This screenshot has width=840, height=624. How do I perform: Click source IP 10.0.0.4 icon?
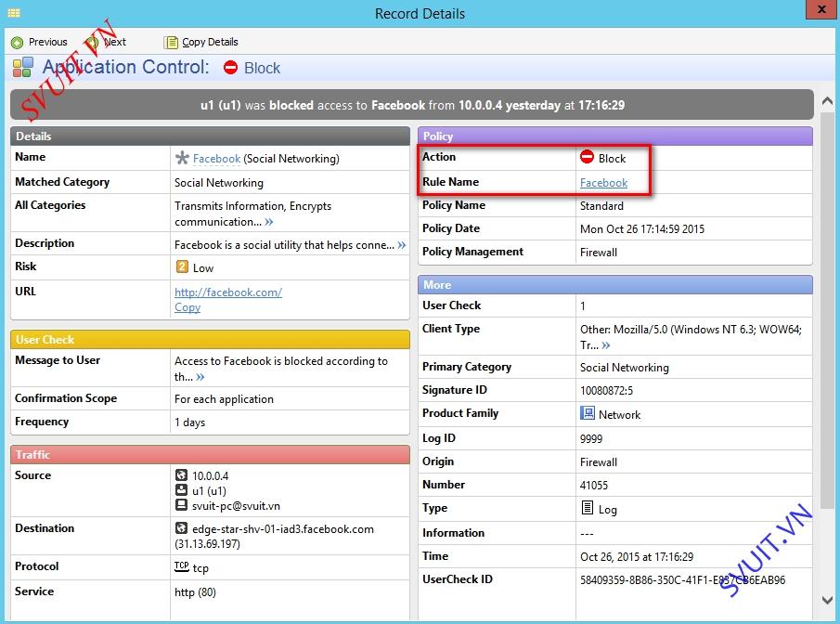coord(182,475)
